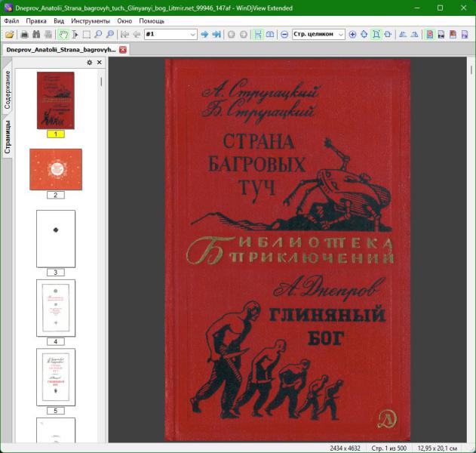The height and width of the screenshot is (453, 476).
Task: Click the Open file folder icon
Action: 9,35
